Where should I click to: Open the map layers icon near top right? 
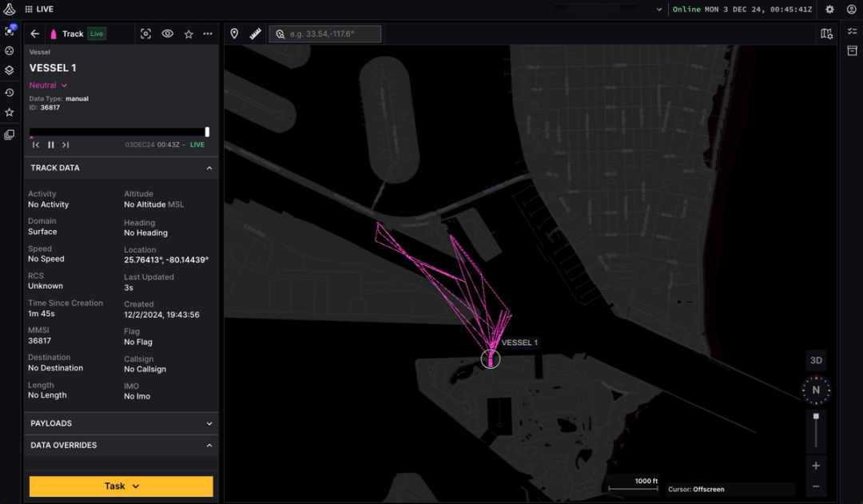826,34
